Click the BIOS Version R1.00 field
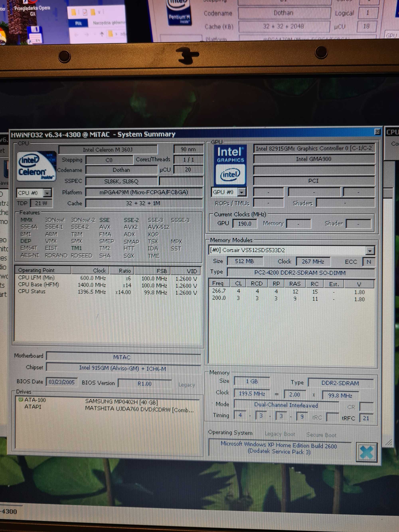 [x=145, y=383]
